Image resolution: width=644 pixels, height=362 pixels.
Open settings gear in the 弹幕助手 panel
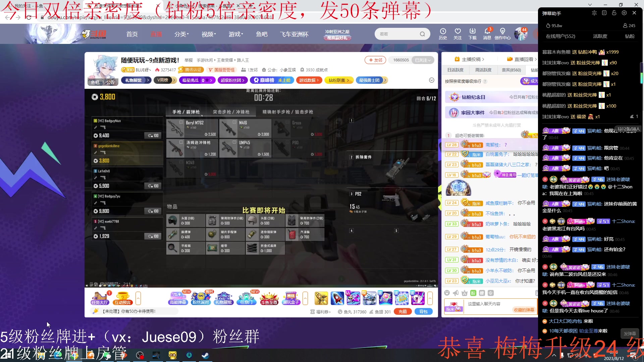(x=624, y=13)
